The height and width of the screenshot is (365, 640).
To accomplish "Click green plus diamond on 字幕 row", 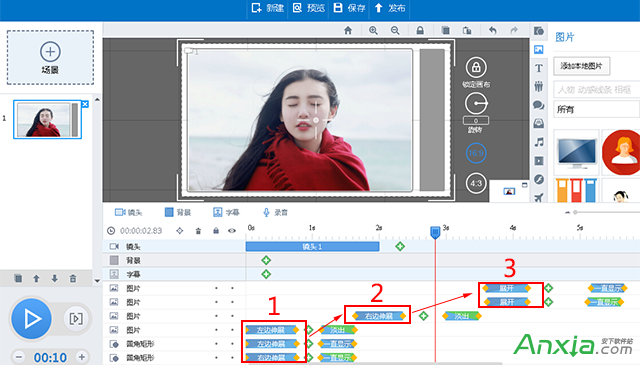I will pos(266,274).
